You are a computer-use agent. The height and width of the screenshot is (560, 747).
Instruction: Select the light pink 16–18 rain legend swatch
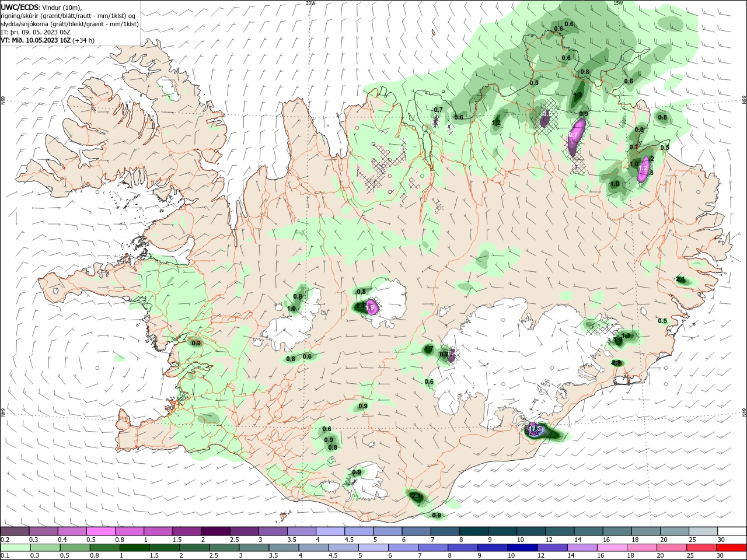(x=613, y=548)
